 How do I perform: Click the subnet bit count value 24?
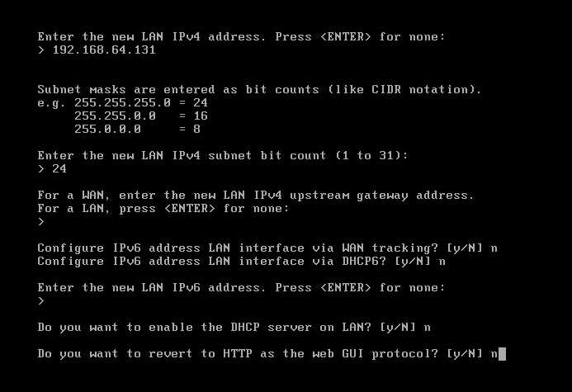[59, 169]
